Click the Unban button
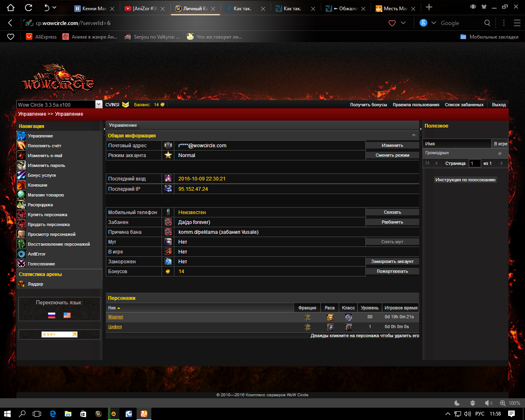Screen dimensions: 525x420 [392, 222]
